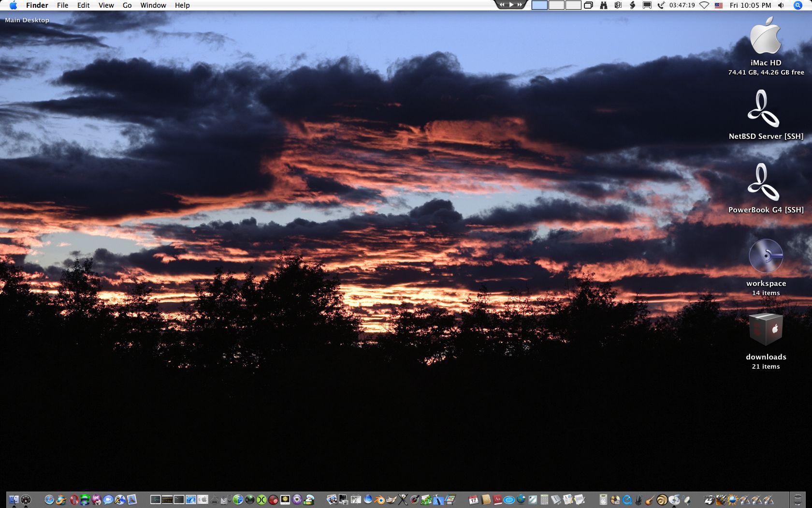Open the Go menu in Finder
This screenshot has height=508, width=812.
pyautogui.click(x=127, y=5)
